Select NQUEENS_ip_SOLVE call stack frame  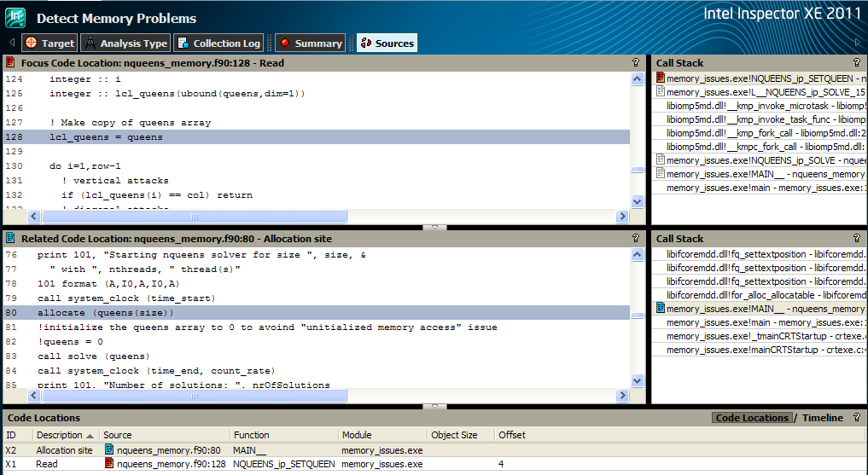pyautogui.click(x=760, y=160)
